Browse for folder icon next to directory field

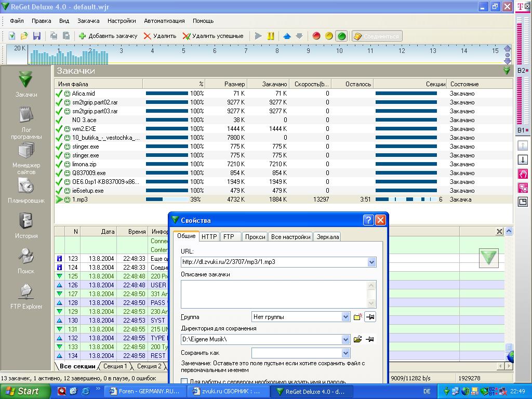(357, 339)
